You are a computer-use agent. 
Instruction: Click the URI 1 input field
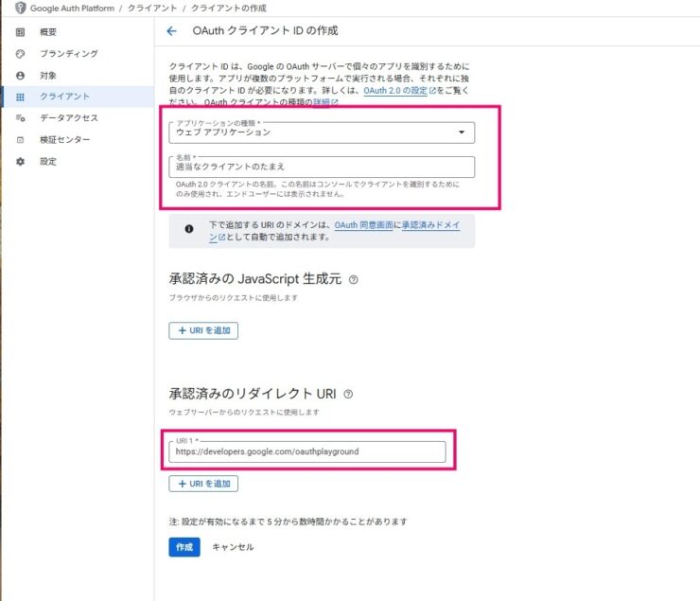pos(306,451)
